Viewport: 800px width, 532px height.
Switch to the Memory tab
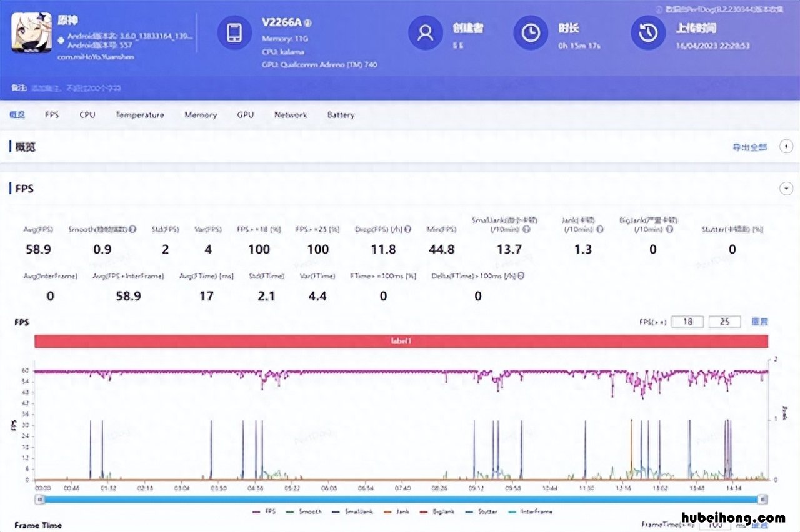tap(201, 115)
